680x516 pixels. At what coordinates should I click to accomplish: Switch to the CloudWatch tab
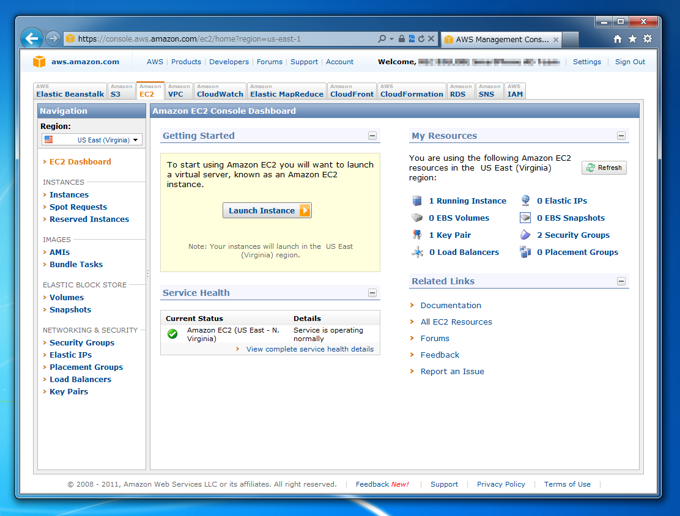pos(220,91)
